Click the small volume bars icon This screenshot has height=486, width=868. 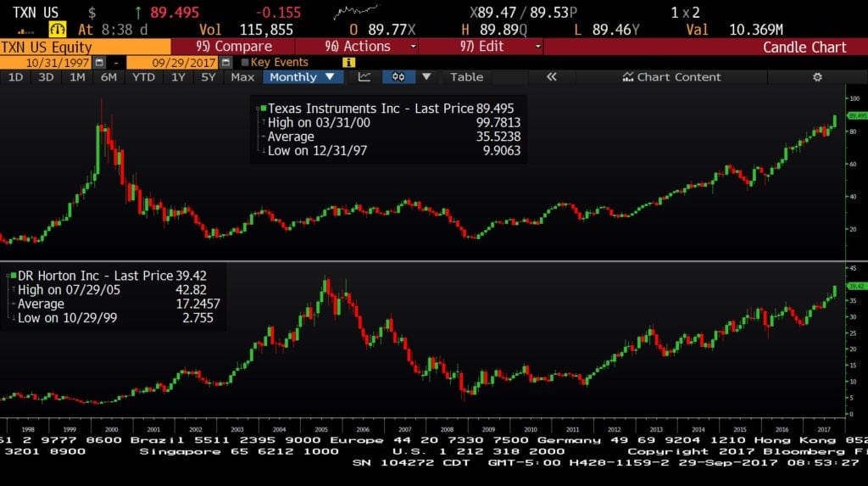point(25,31)
